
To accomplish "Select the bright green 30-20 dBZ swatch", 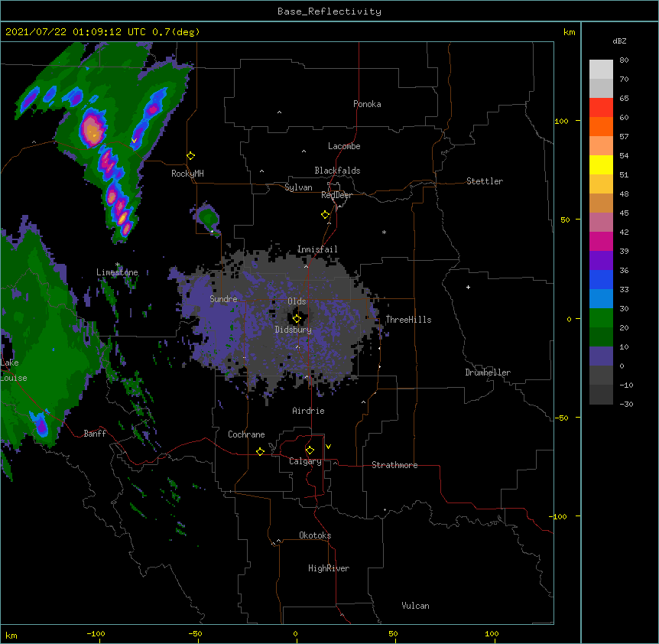I will click(601, 318).
